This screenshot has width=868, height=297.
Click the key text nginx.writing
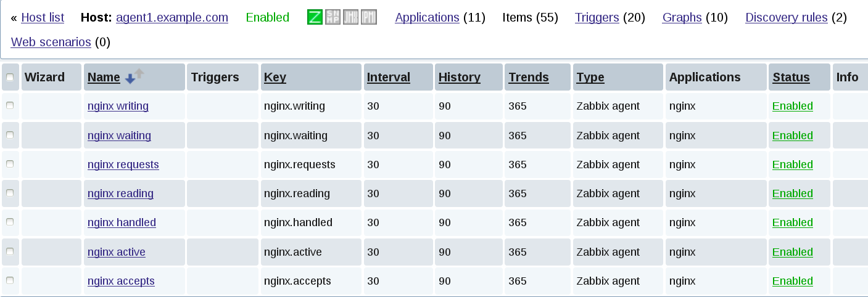pos(294,106)
